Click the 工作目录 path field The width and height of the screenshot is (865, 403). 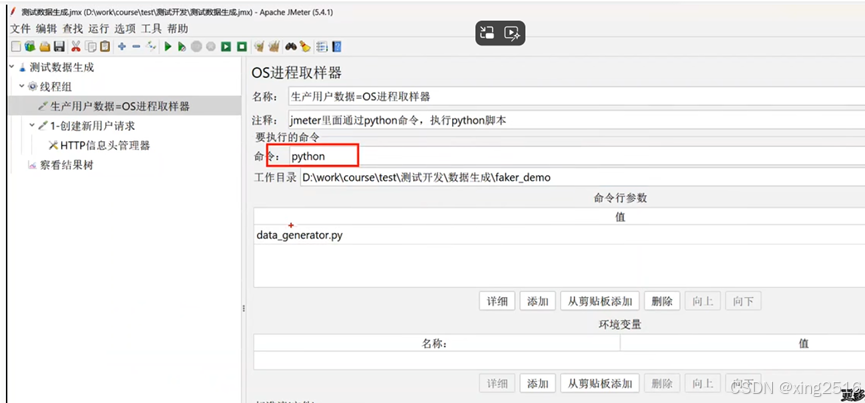(x=583, y=178)
